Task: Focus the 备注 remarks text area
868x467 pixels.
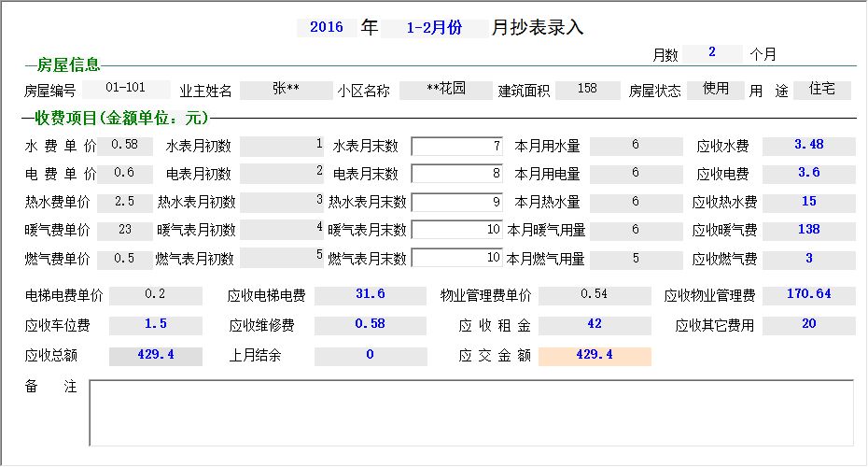Action: point(471,412)
